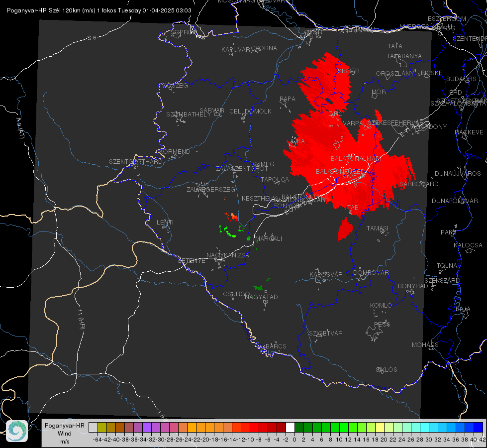Click the NAGYKANIZSA city label

point(228,255)
